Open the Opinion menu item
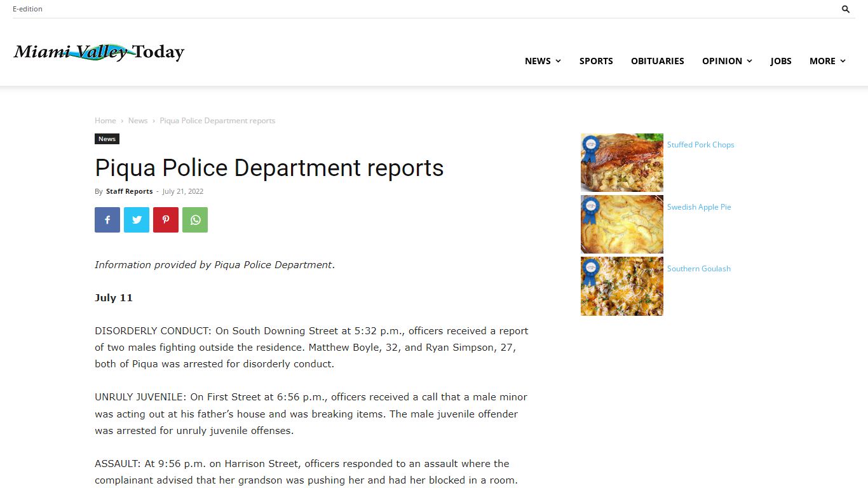 (722, 61)
